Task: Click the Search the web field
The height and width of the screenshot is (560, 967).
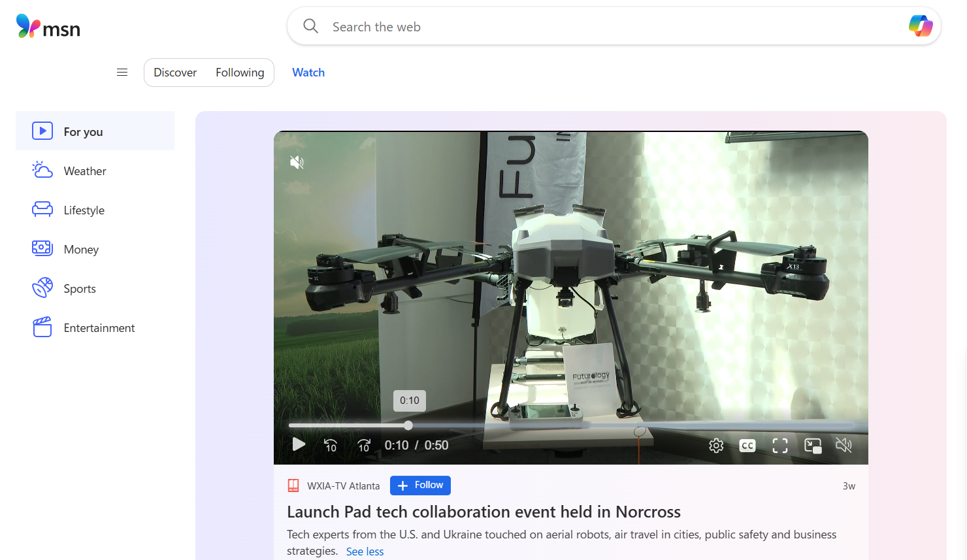Action: [588, 27]
